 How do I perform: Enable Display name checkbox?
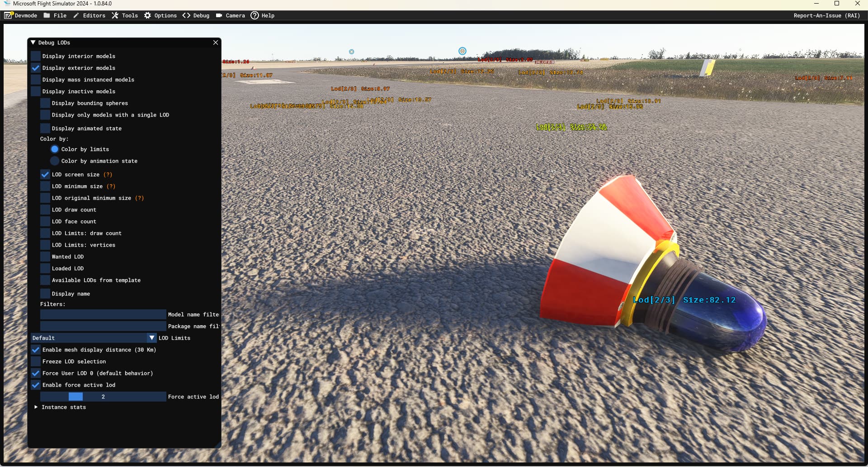[x=45, y=294]
